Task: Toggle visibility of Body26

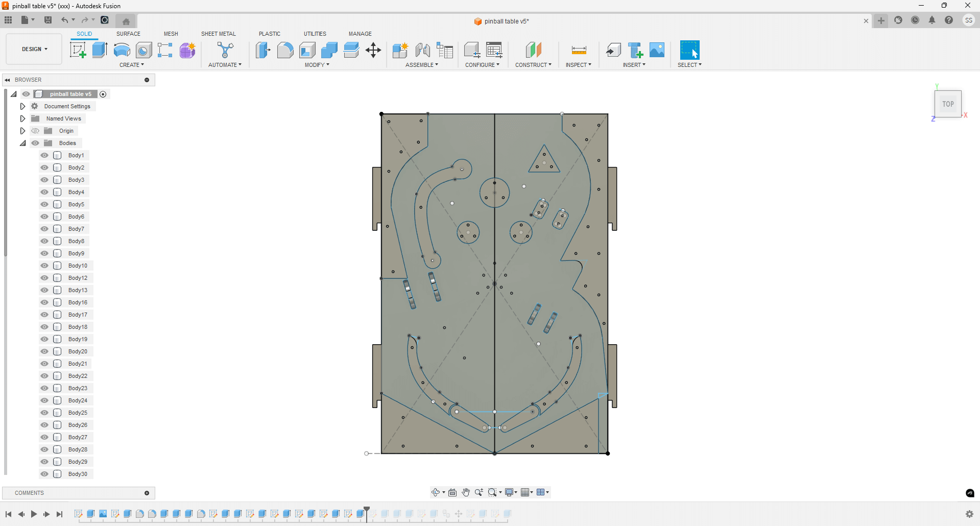Action: 44,425
